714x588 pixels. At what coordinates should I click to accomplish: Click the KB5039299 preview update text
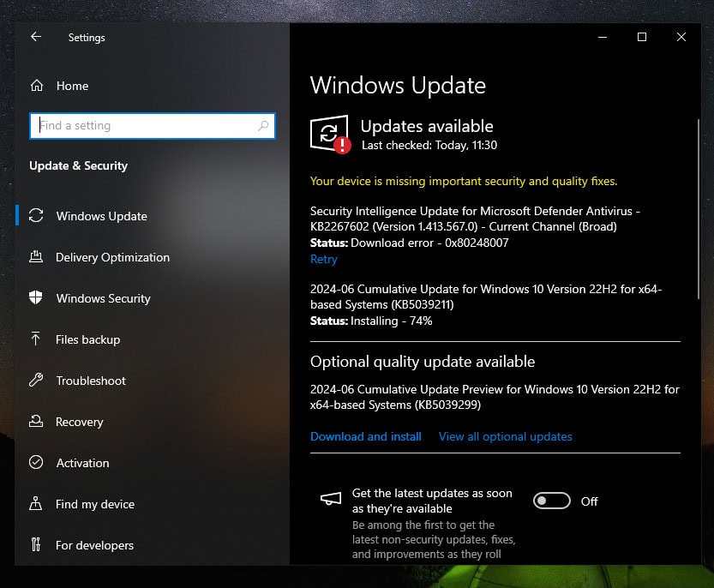[x=495, y=397]
